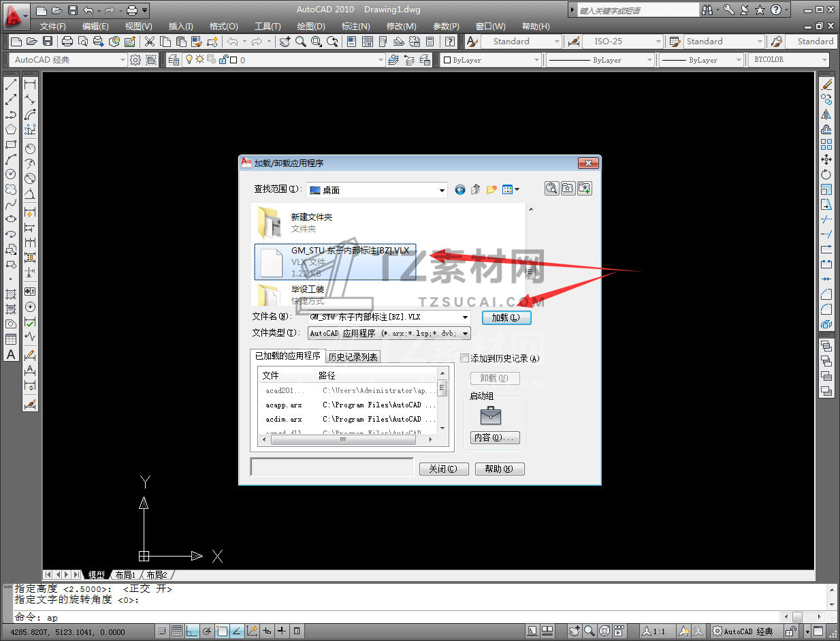Expand the layer 0 dropdown list
This screenshot has width=840, height=641.
coord(381,60)
